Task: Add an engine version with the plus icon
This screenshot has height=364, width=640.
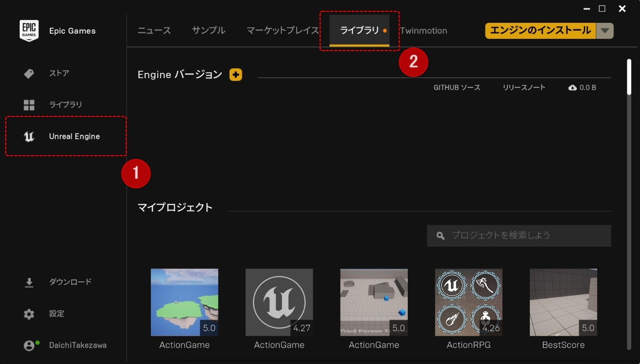Action: (236, 74)
